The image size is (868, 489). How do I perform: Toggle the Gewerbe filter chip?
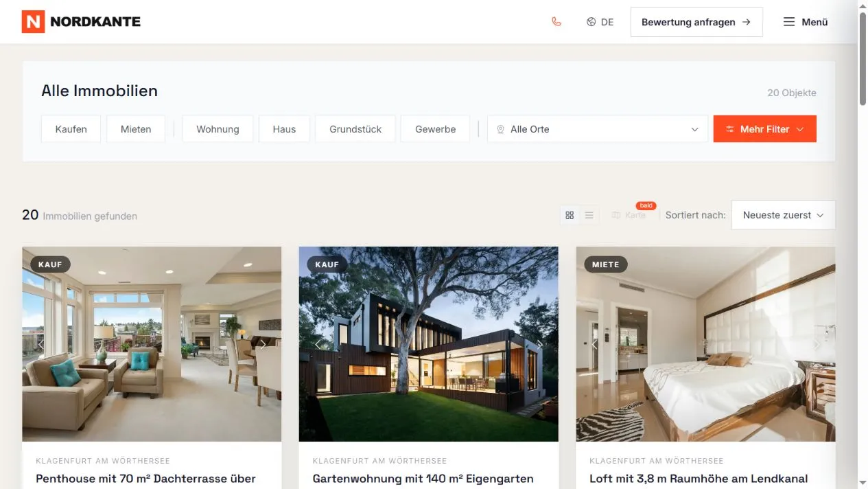coord(436,129)
